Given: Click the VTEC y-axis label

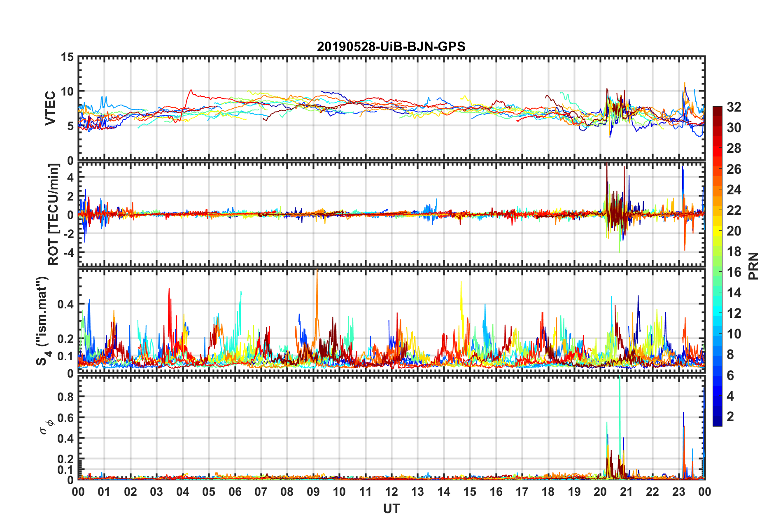Looking at the screenshot, I should (x=50, y=108).
